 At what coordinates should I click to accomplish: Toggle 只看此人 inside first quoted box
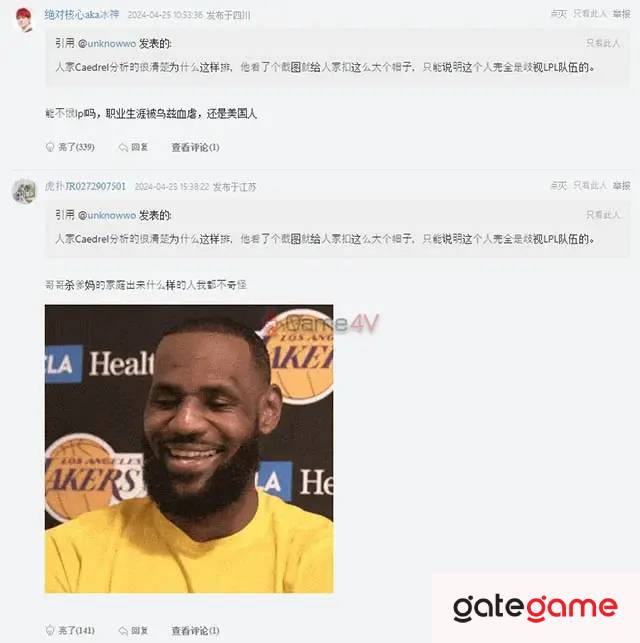pos(603,43)
